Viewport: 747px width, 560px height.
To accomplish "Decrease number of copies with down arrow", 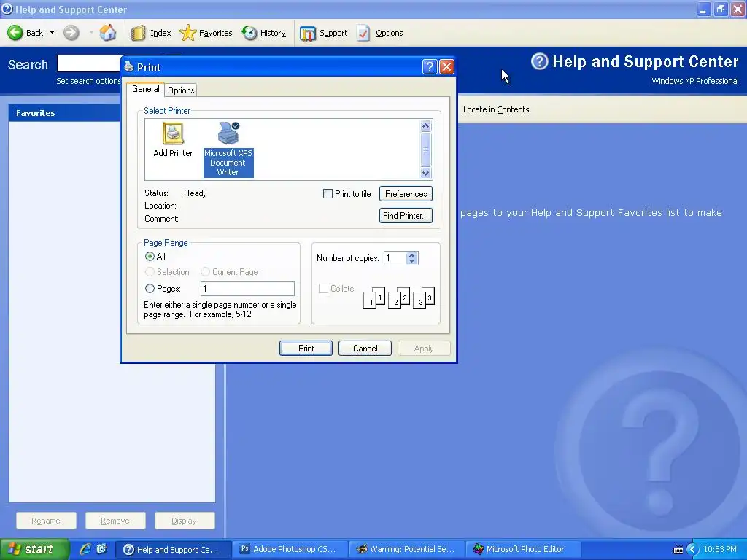I will [x=412, y=262].
